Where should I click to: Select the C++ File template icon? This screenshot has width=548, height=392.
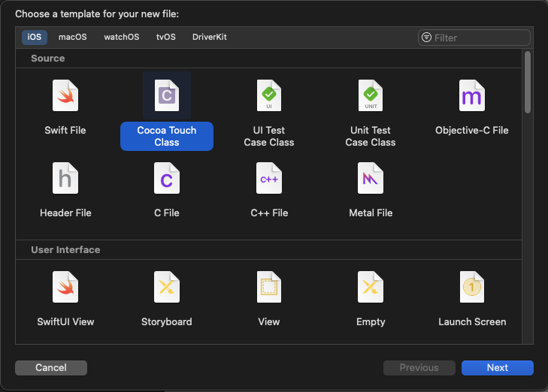(x=269, y=178)
